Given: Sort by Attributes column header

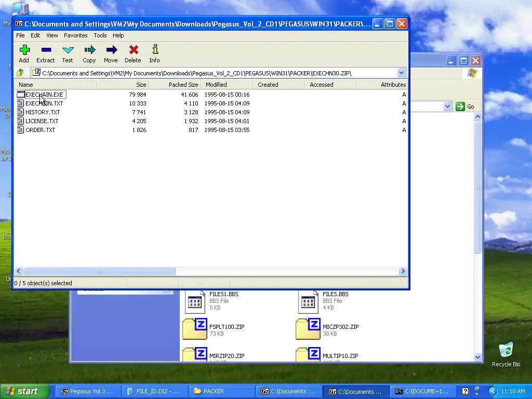Looking at the screenshot, I should [382, 85].
